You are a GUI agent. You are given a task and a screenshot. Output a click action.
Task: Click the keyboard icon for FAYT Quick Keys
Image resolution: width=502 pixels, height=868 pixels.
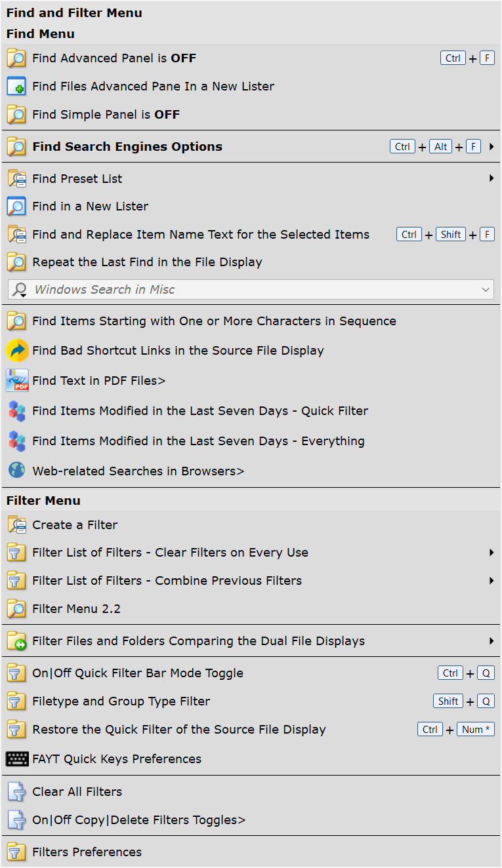[x=17, y=759]
